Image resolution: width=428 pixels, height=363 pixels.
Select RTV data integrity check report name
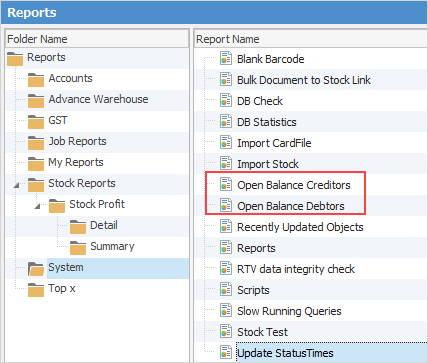[296, 269]
